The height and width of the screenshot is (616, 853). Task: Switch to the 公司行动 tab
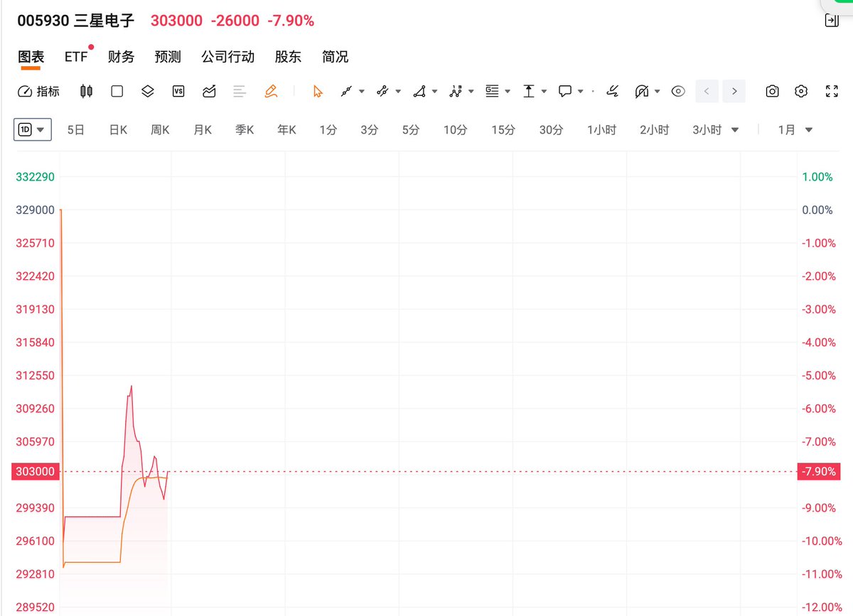[x=227, y=57]
